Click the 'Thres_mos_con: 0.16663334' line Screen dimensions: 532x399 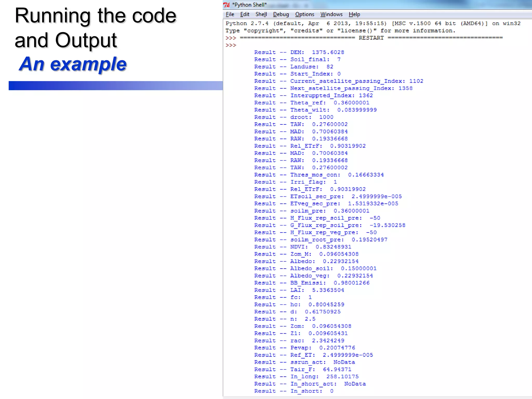pos(319,175)
